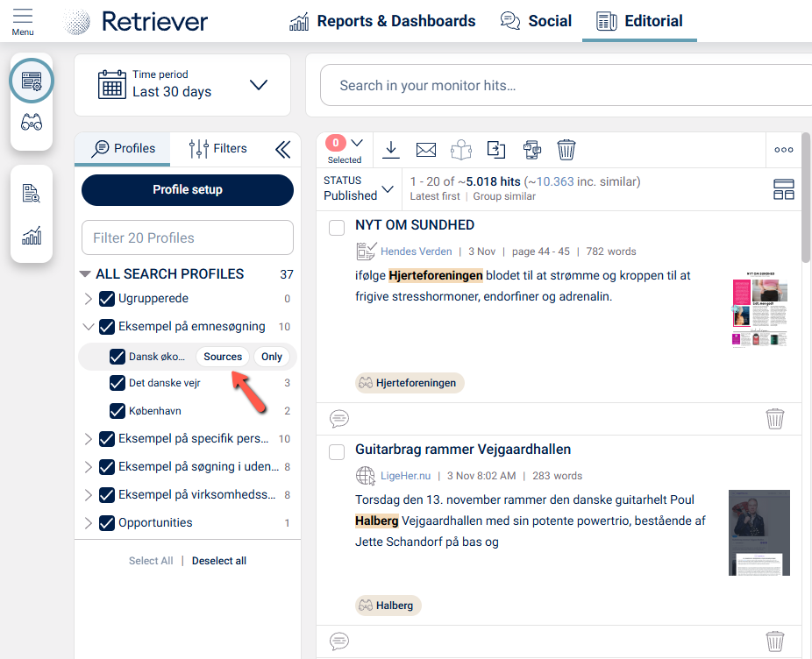Select the NYT OM SUNDHED article checkbox
This screenshot has width=812, height=659.
click(x=337, y=228)
